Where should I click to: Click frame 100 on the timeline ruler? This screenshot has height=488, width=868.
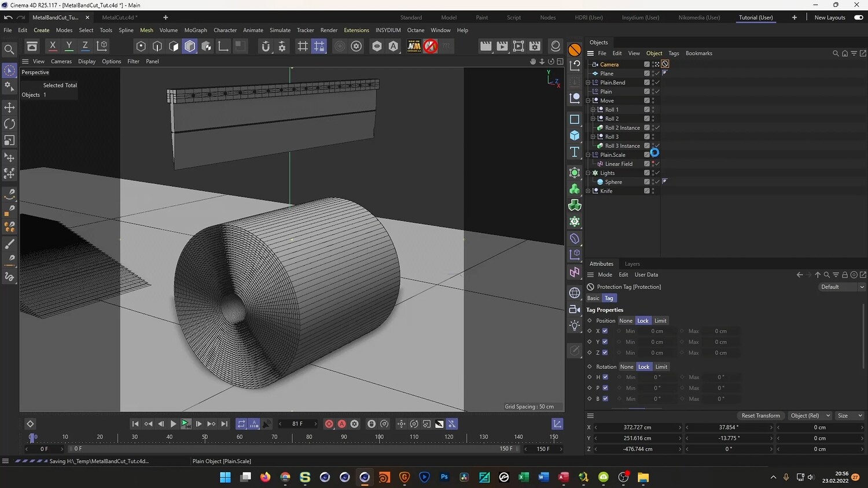(379, 438)
